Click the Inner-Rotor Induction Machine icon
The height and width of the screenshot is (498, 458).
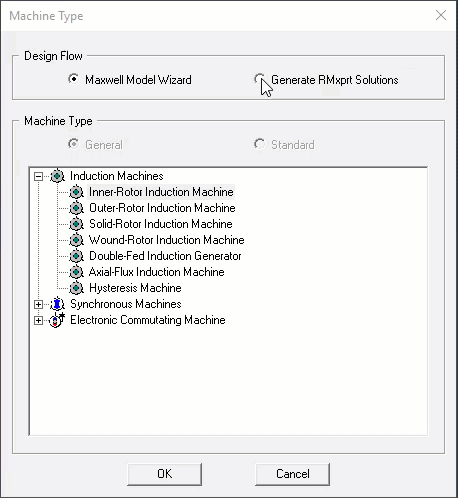click(x=76, y=192)
